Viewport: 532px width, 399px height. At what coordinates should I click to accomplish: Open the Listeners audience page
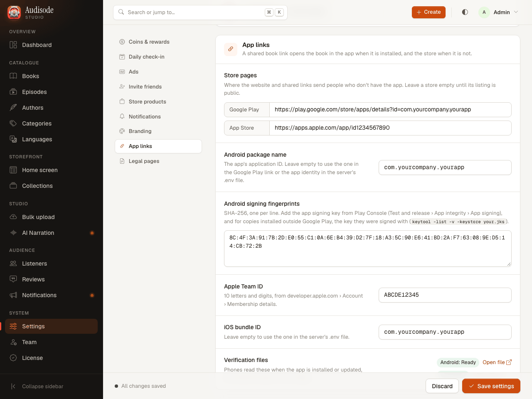tap(52, 264)
